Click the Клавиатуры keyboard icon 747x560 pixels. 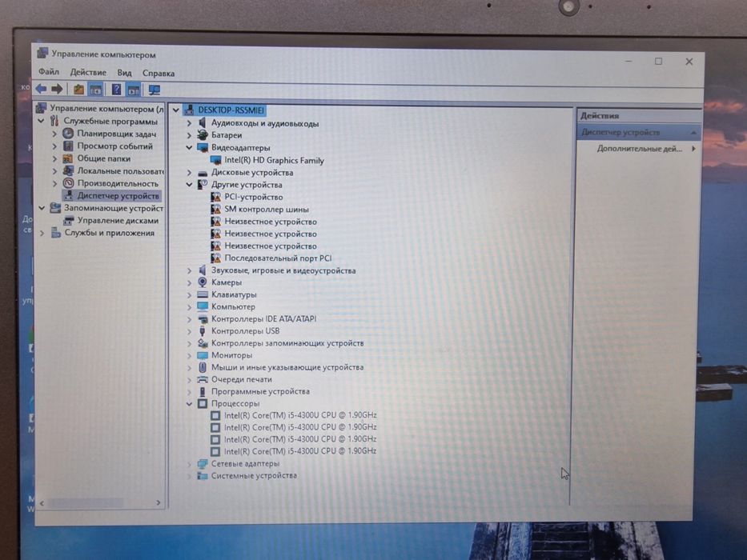[x=203, y=294]
